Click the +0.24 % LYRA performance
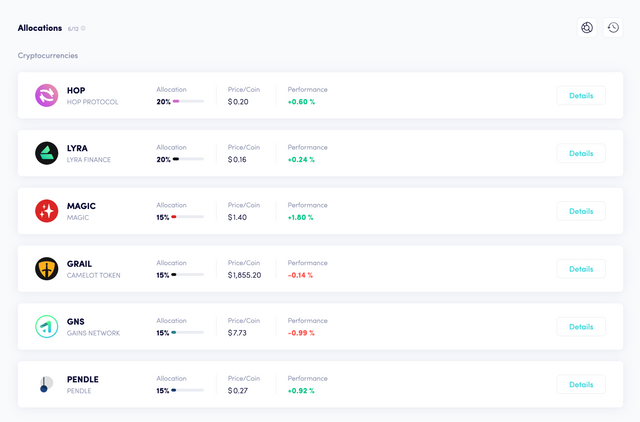The width and height of the screenshot is (640, 422). click(x=301, y=160)
